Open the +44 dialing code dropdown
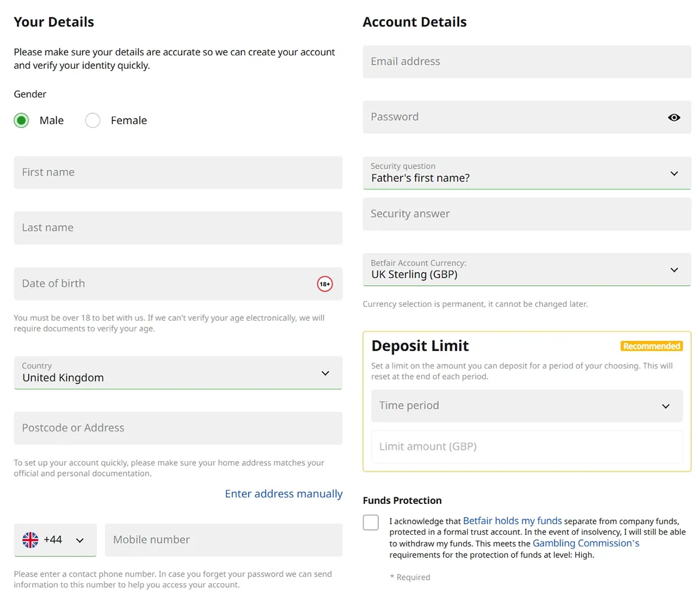Viewport: 700px width, 596px height. (x=55, y=539)
